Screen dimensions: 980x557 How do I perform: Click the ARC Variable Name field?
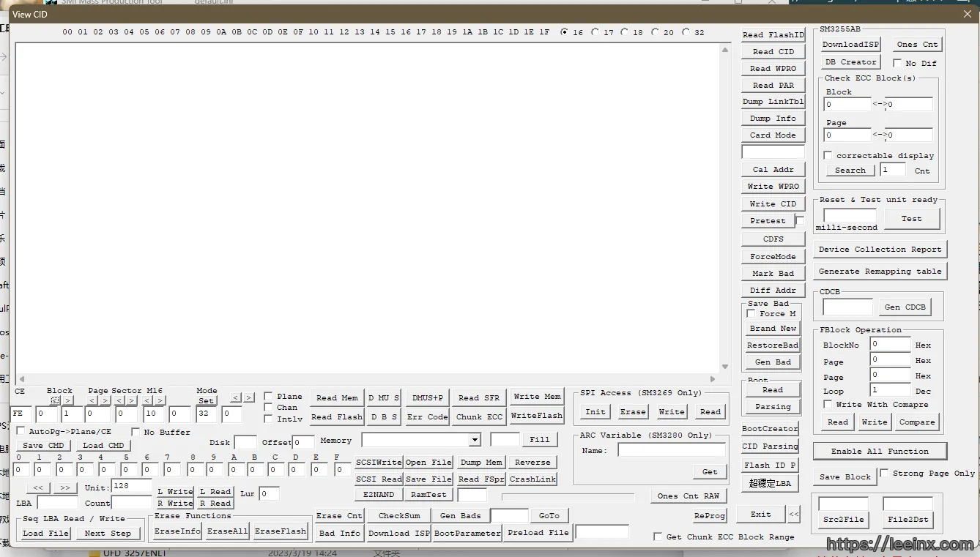tap(672, 450)
